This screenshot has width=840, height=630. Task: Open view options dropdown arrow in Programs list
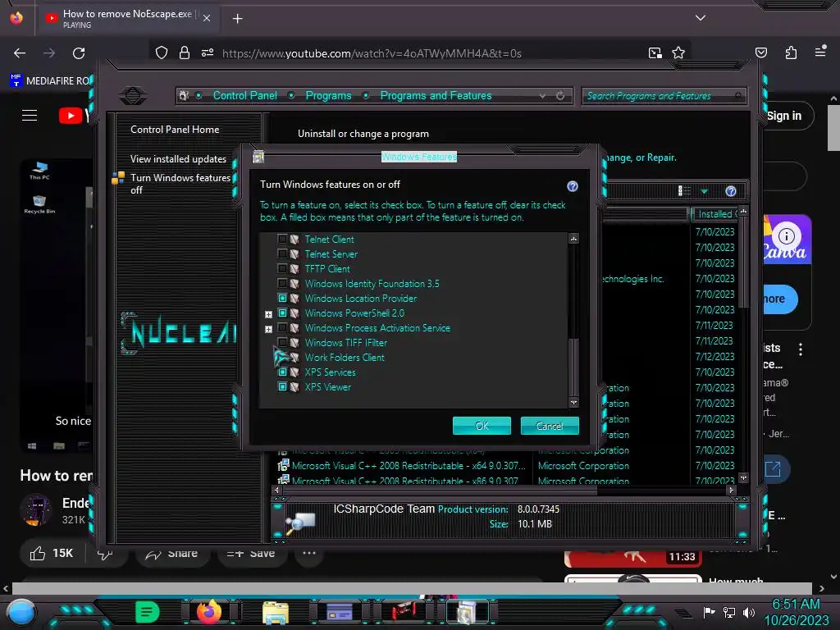704,191
